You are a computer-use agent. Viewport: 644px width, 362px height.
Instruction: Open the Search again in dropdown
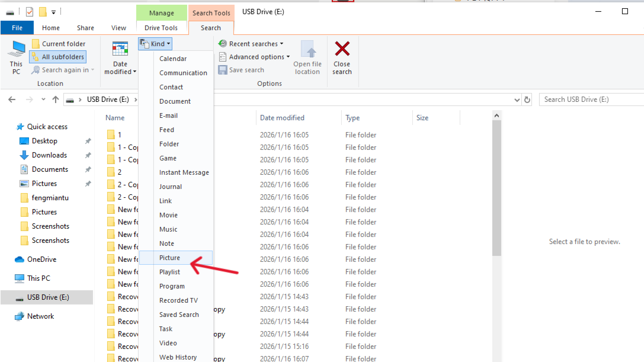63,69
